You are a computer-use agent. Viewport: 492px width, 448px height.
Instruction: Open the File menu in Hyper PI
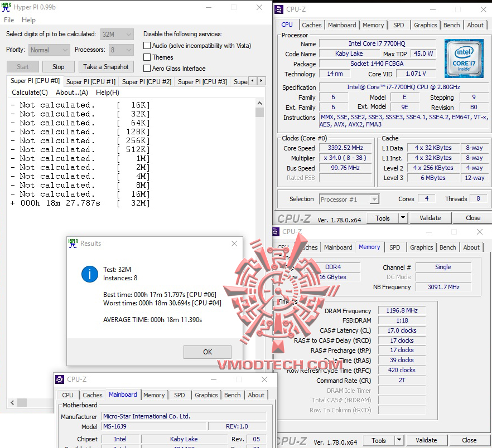point(9,20)
